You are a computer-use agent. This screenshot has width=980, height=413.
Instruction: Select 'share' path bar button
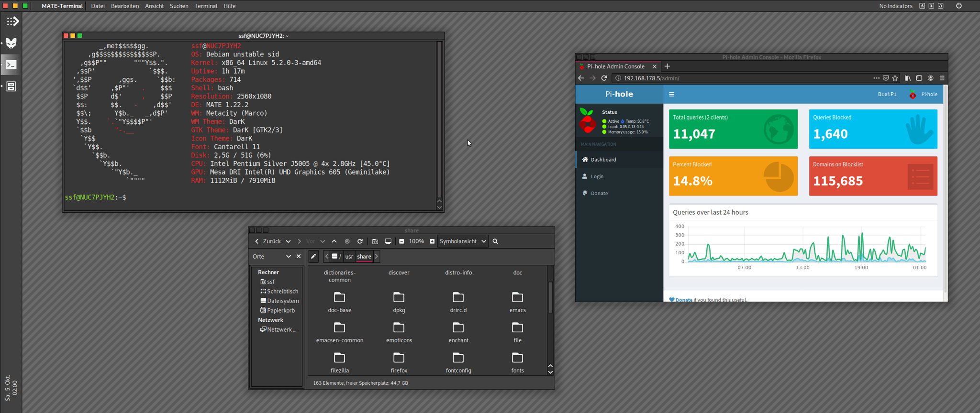tap(364, 257)
